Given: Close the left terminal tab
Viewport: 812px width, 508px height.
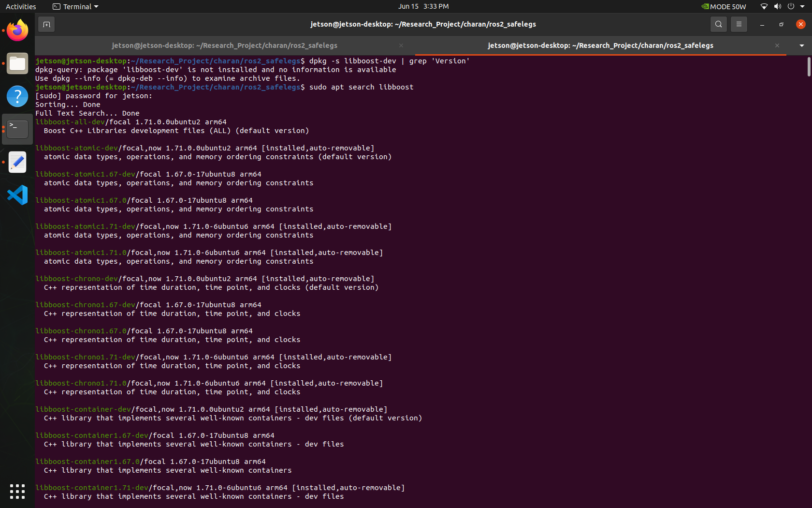Looking at the screenshot, I should coord(401,45).
